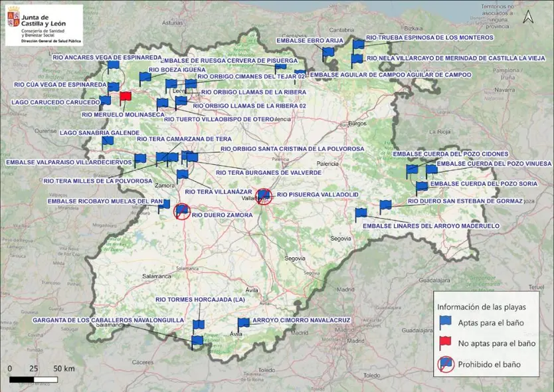Click the 'Prohibido el baño' legend text
The height and width of the screenshot is (392, 554).
(490, 365)
